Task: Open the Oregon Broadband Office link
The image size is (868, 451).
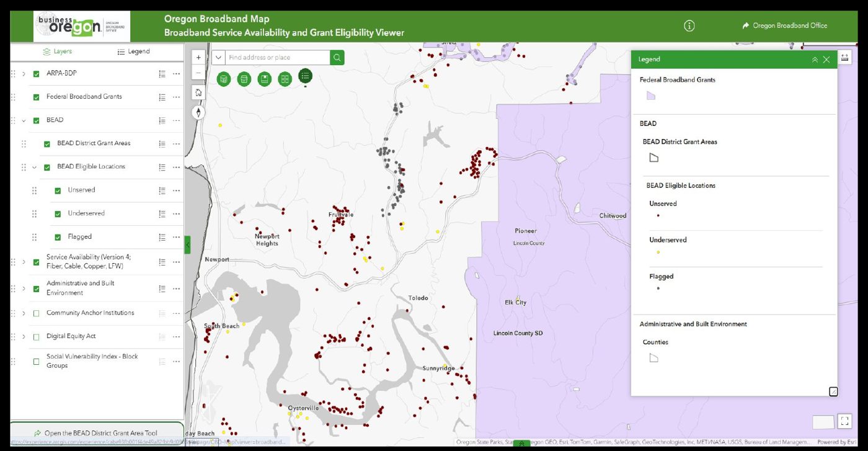Action: pyautogui.click(x=784, y=25)
